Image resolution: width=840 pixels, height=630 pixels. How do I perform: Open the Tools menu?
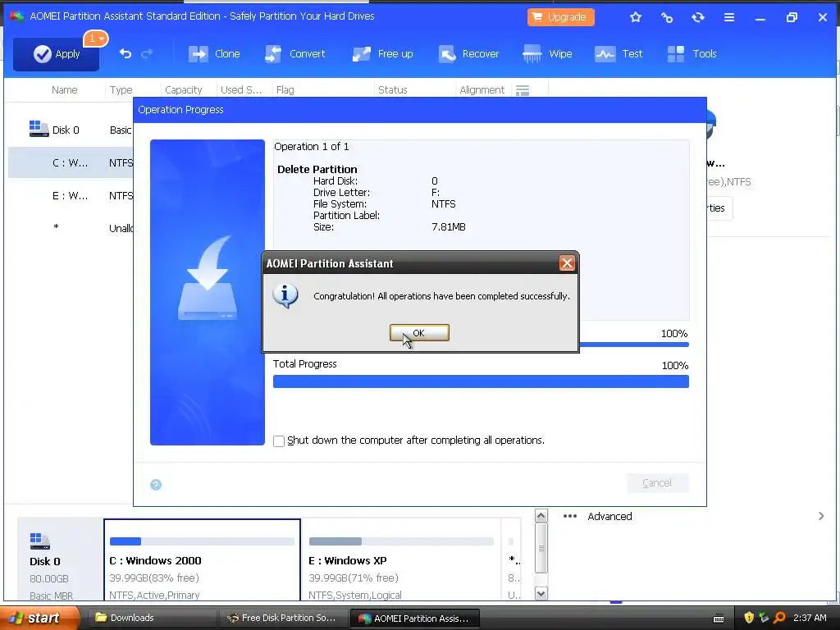[692, 53]
